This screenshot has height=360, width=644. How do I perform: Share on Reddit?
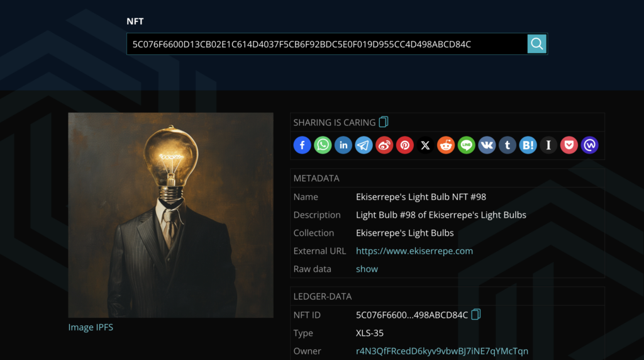[446, 145]
